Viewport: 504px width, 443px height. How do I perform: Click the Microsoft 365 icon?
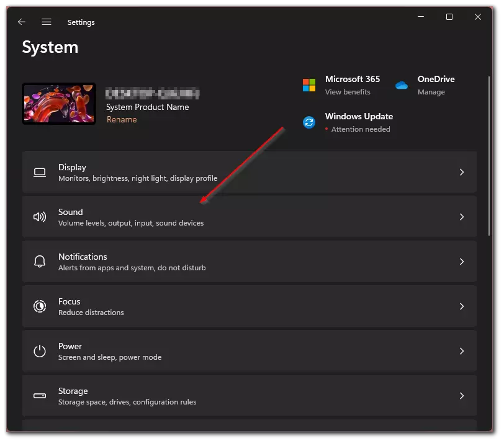[x=308, y=84]
